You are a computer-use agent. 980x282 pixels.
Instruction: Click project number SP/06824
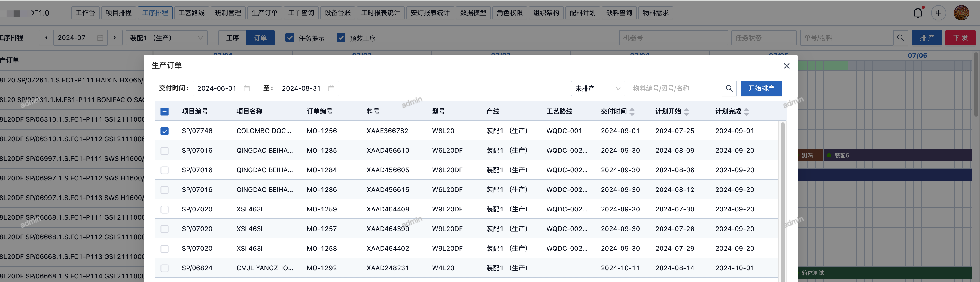(197, 268)
